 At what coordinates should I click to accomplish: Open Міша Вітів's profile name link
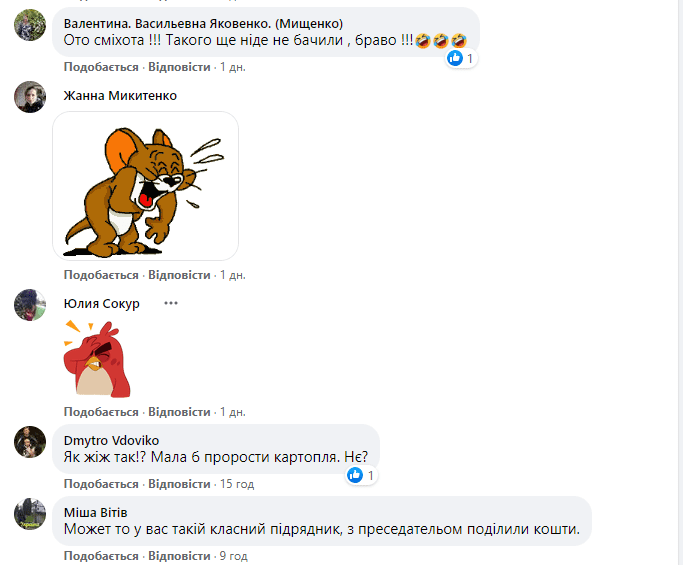95,513
